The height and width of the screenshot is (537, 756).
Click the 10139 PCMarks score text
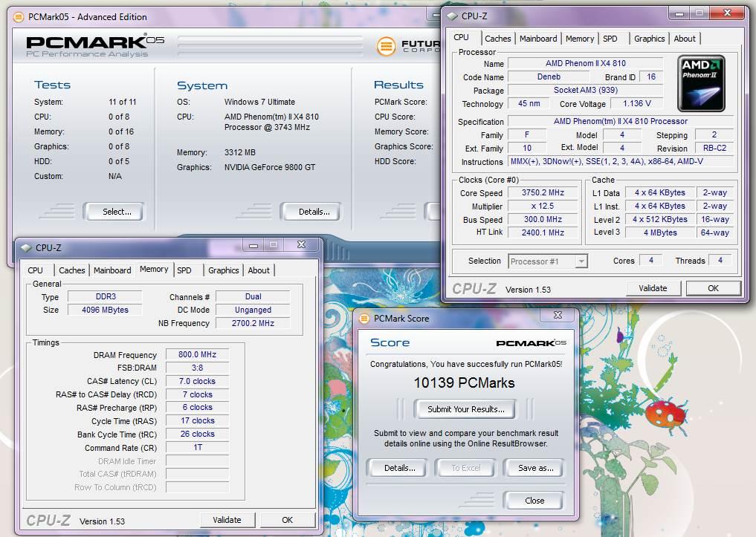pyautogui.click(x=465, y=383)
